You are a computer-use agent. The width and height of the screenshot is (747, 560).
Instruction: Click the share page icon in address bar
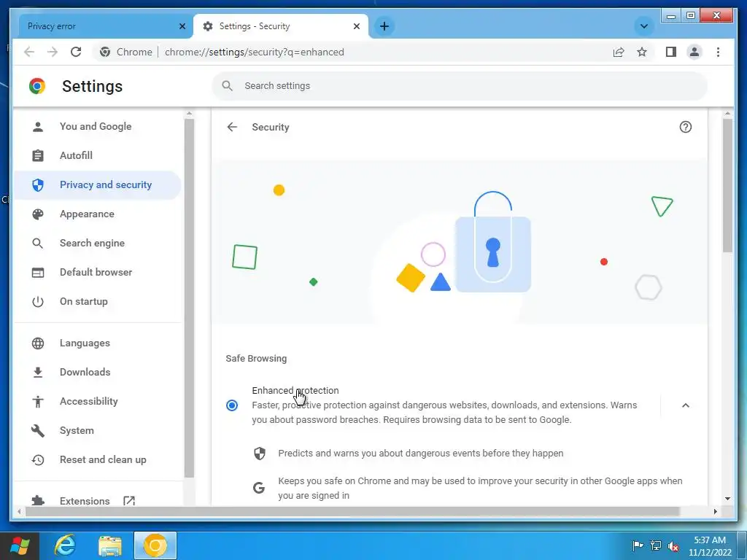point(619,52)
